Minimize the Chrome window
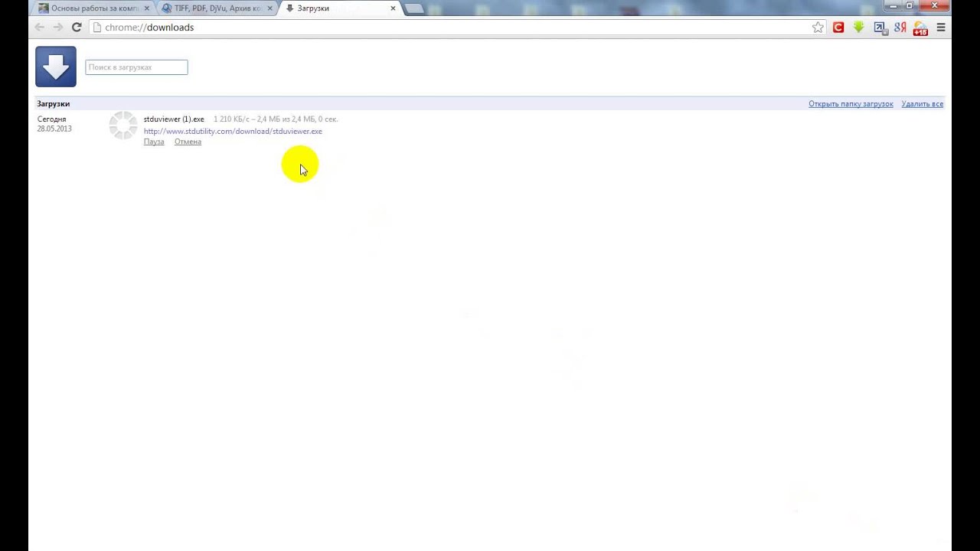The height and width of the screenshot is (551, 980). click(x=893, y=5)
